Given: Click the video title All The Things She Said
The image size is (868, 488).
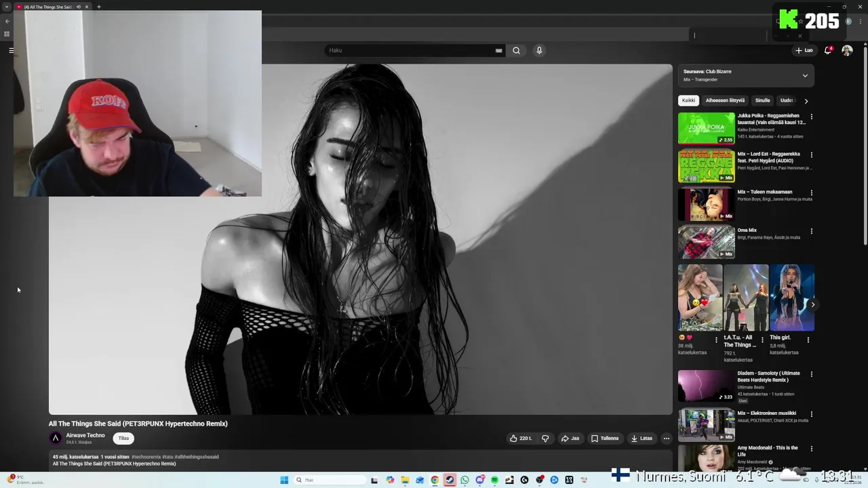Looking at the screenshot, I should click(x=138, y=424).
